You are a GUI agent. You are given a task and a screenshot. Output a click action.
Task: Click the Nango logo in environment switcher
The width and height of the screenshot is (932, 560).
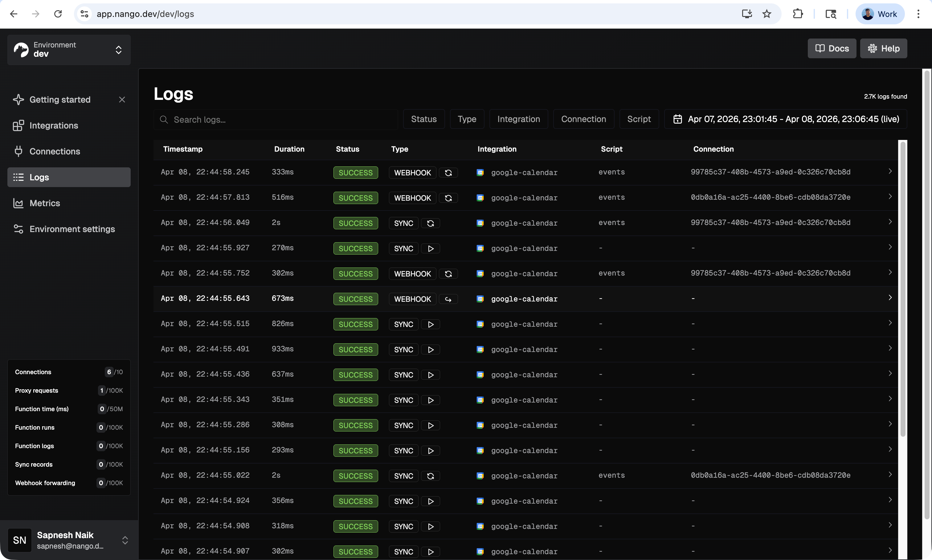pyautogui.click(x=21, y=50)
